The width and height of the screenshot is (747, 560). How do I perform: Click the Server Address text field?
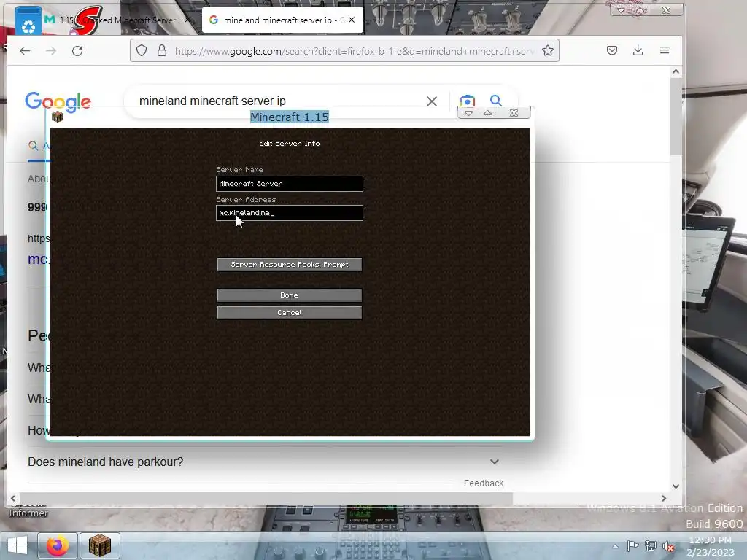pos(289,213)
